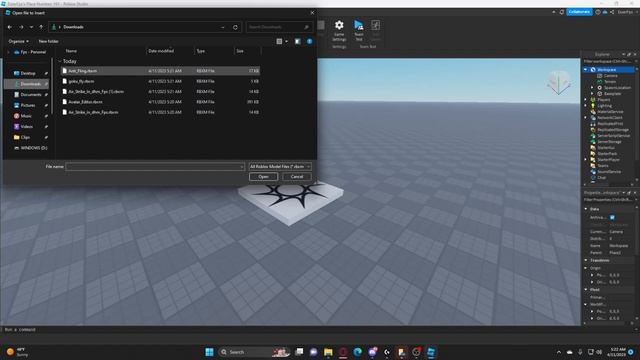Click New folder in the dialog toolbar
This screenshot has width=640, height=360.
coord(48,41)
